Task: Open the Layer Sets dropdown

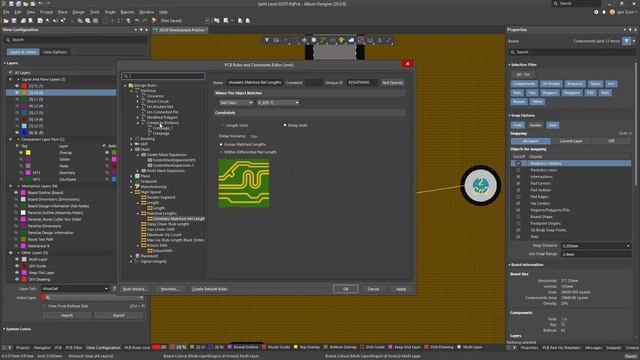Action: (75, 289)
